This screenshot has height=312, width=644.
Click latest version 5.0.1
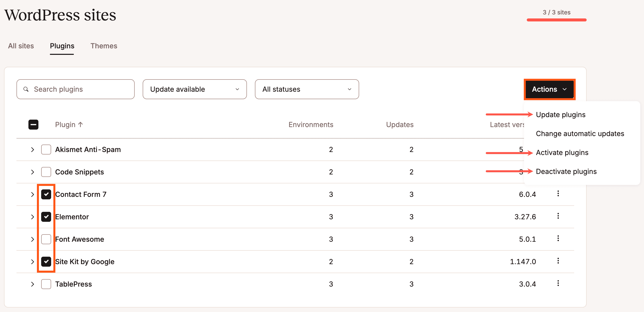pyautogui.click(x=527, y=239)
